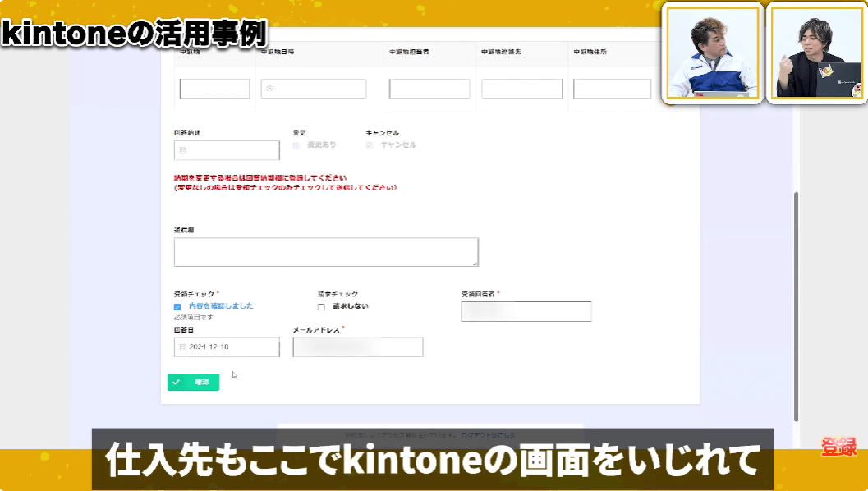This screenshot has height=491, width=868.
Task: Click the input box under 申請地担当者
Action: [429, 88]
